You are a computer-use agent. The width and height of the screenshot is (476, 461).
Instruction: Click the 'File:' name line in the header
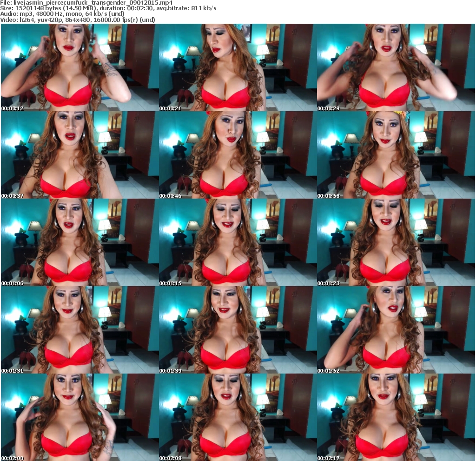86,3
